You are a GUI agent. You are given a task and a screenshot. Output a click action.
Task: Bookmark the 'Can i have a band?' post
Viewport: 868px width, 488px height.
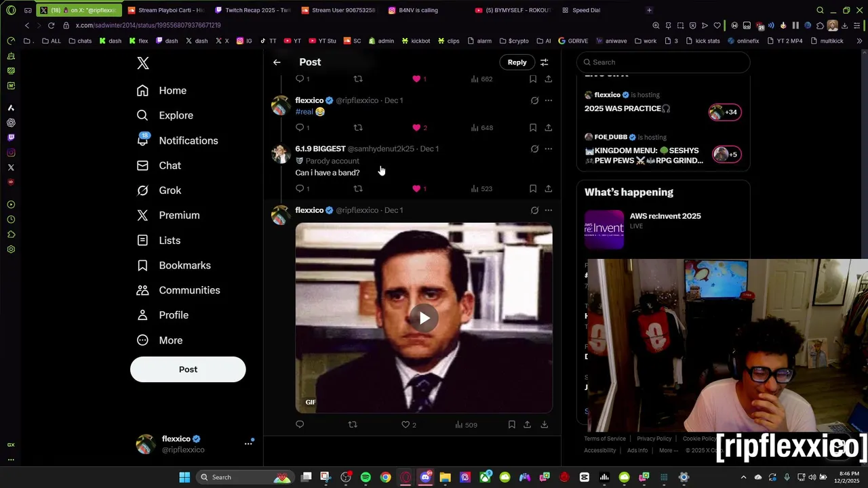click(533, 188)
